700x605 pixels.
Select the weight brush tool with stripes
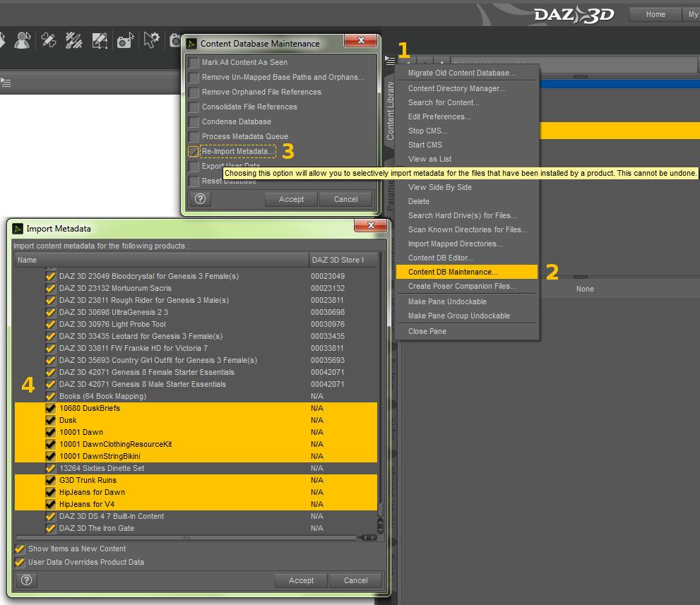[x=73, y=40]
